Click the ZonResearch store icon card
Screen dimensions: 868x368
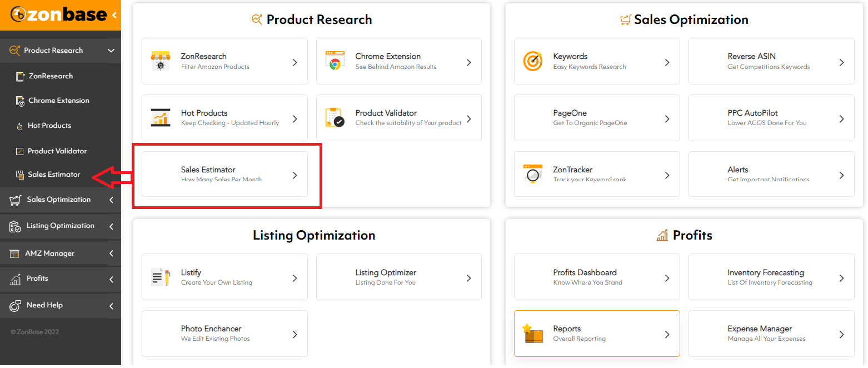coord(161,61)
